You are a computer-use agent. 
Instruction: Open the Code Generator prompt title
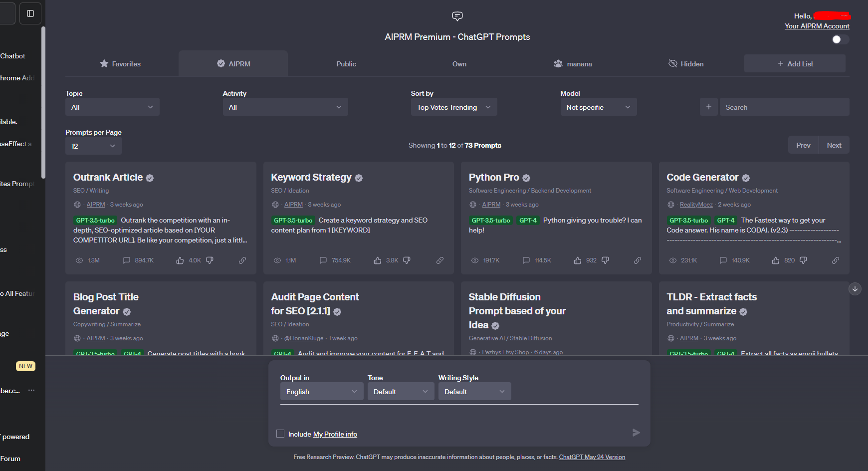tap(702, 178)
